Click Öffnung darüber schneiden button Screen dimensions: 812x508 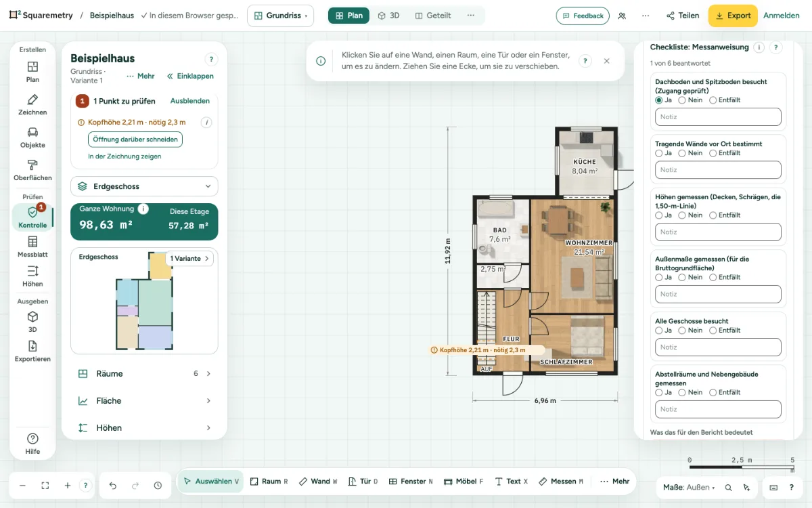[x=135, y=140]
